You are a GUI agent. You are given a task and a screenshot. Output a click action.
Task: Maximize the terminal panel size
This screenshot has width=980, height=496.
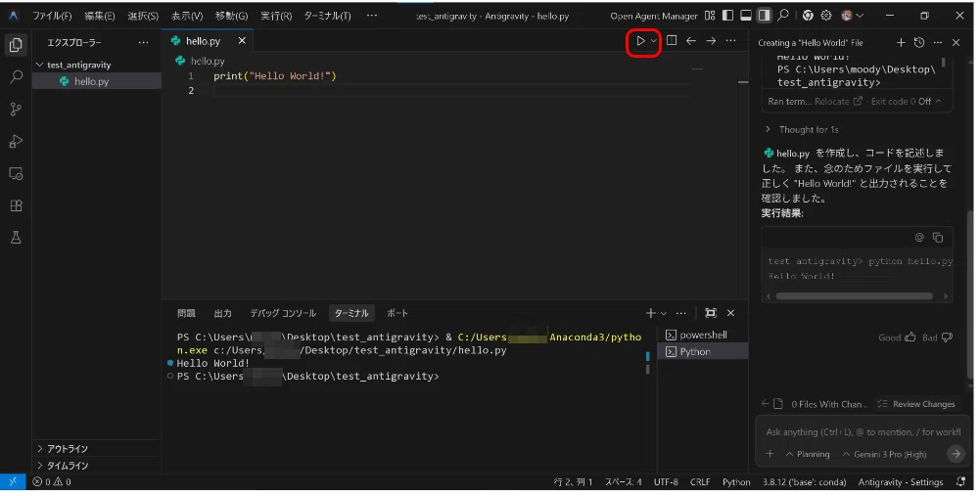(711, 313)
